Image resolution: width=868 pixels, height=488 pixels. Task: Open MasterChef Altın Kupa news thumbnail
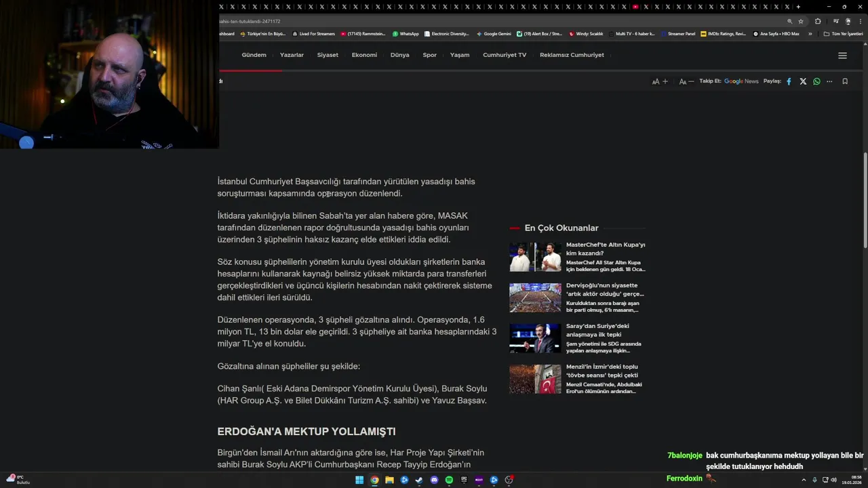[x=535, y=257]
